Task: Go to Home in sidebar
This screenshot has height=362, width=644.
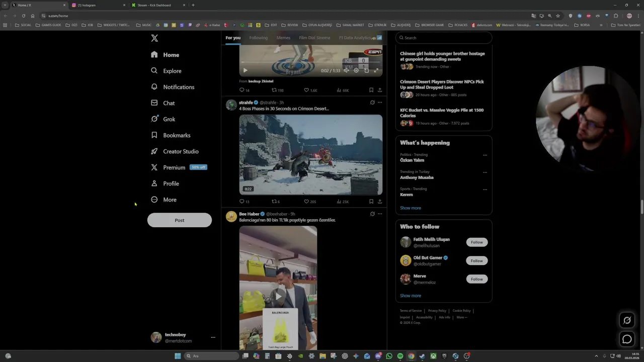Action: pos(165,55)
